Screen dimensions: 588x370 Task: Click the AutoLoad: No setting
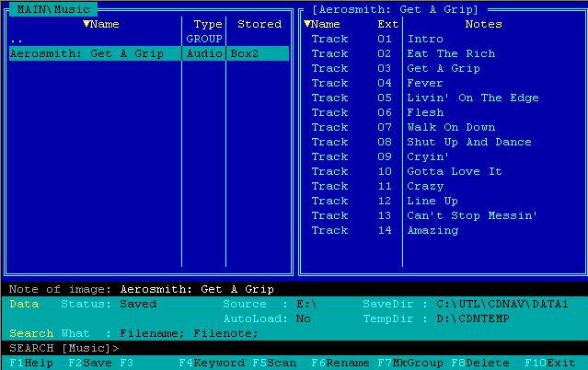(267, 318)
